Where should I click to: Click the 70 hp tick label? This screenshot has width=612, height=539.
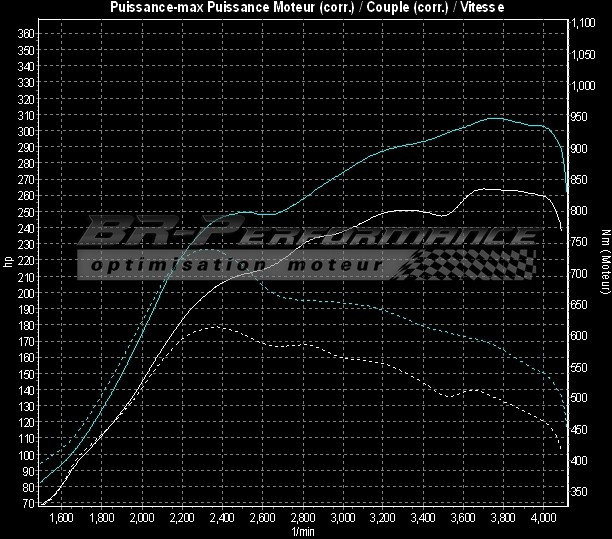[x=27, y=503]
